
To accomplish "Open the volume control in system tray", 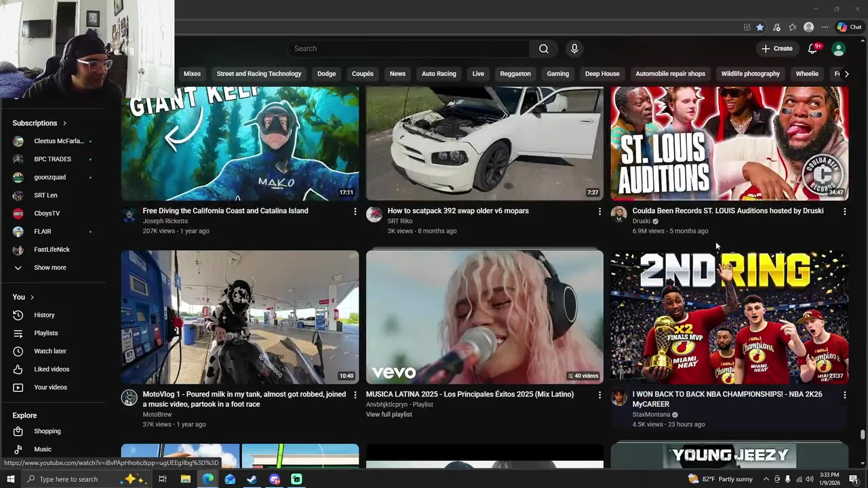I will (x=810, y=479).
